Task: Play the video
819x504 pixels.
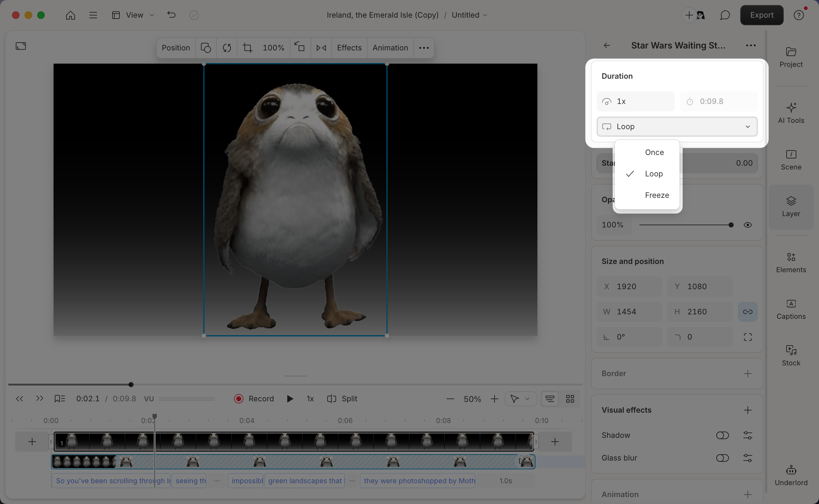Action: tap(290, 399)
